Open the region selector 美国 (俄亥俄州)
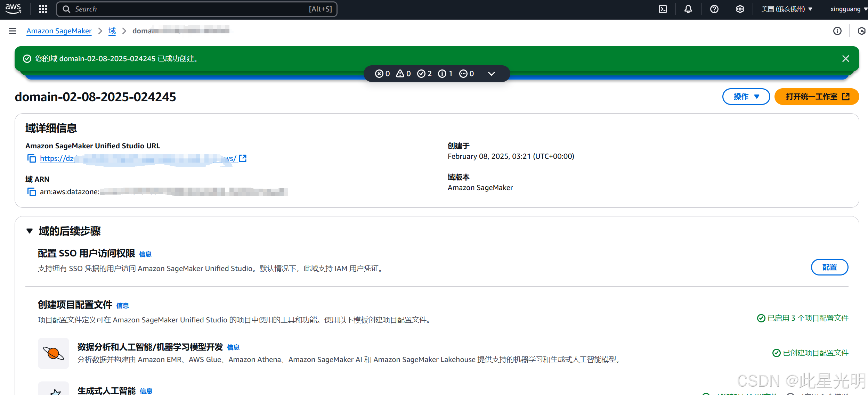Image resolution: width=868 pixels, height=395 pixels. [x=786, y=9]
